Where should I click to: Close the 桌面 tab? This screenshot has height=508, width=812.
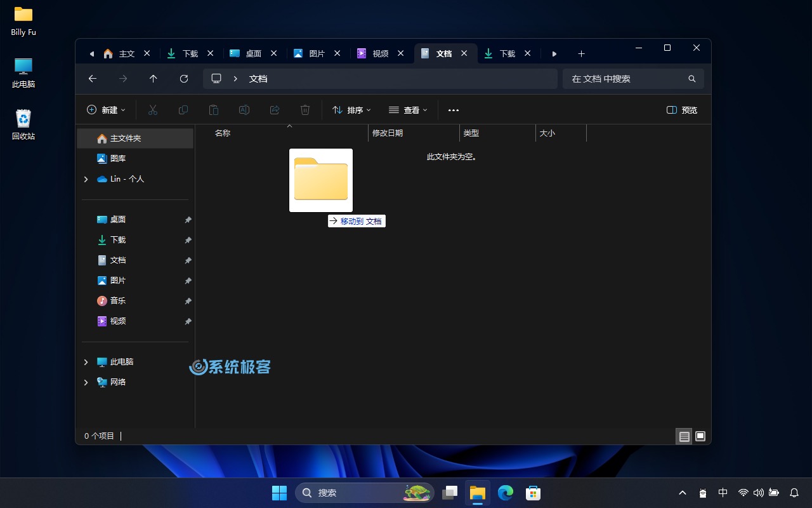coord(274,53)
